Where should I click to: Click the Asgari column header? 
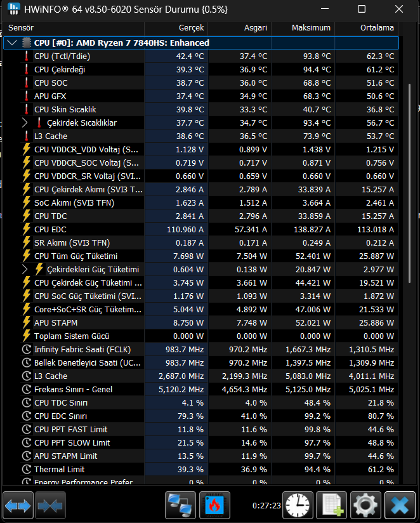239,28
